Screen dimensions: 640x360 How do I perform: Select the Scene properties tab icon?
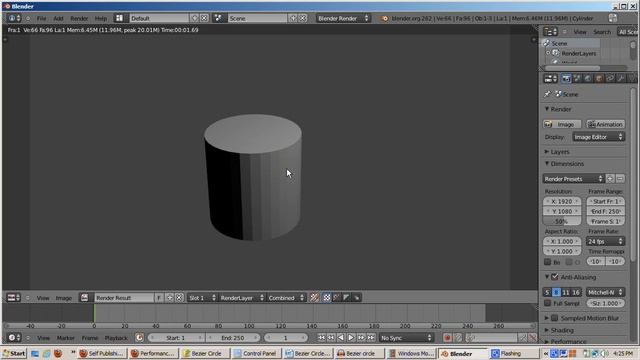click(x=577, y=78)
